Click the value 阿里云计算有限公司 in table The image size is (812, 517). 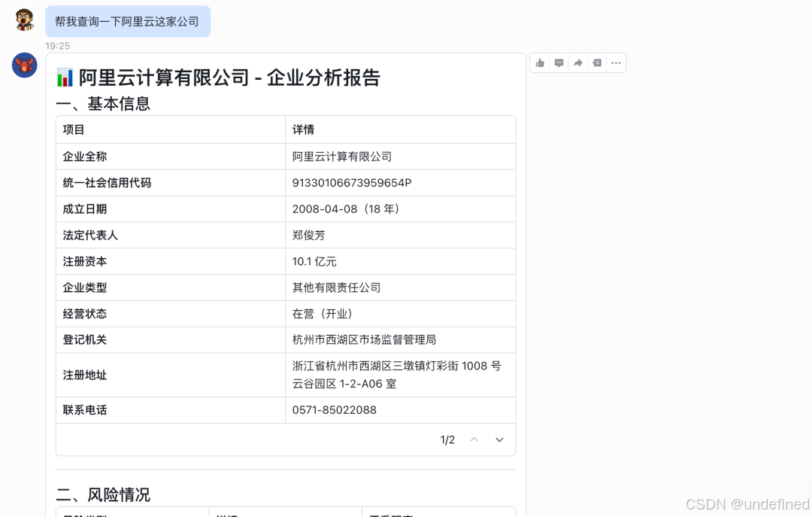tap(342, 157)
